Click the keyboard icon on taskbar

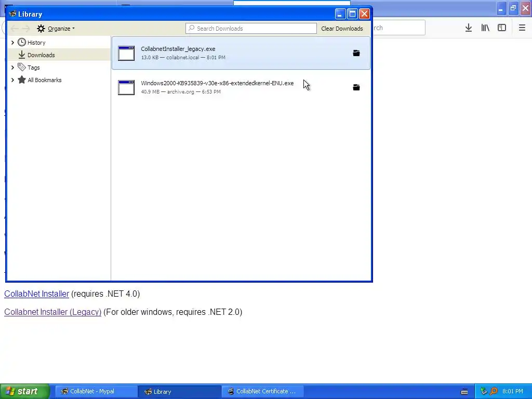(464, 392)
